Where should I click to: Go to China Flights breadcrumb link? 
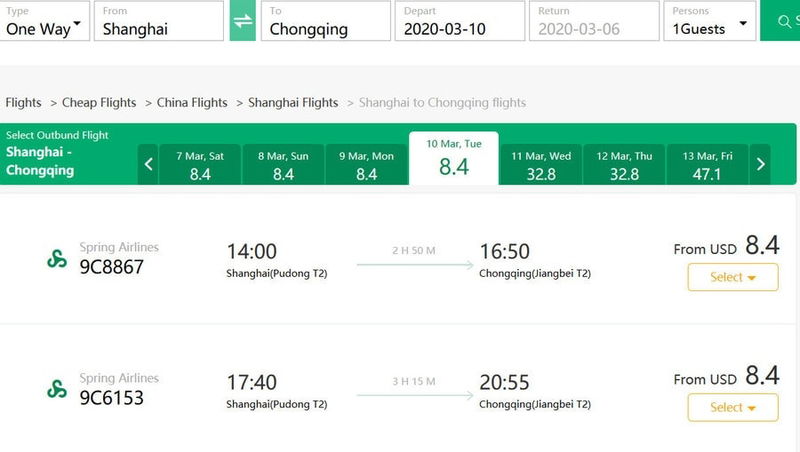coord(192,103)
